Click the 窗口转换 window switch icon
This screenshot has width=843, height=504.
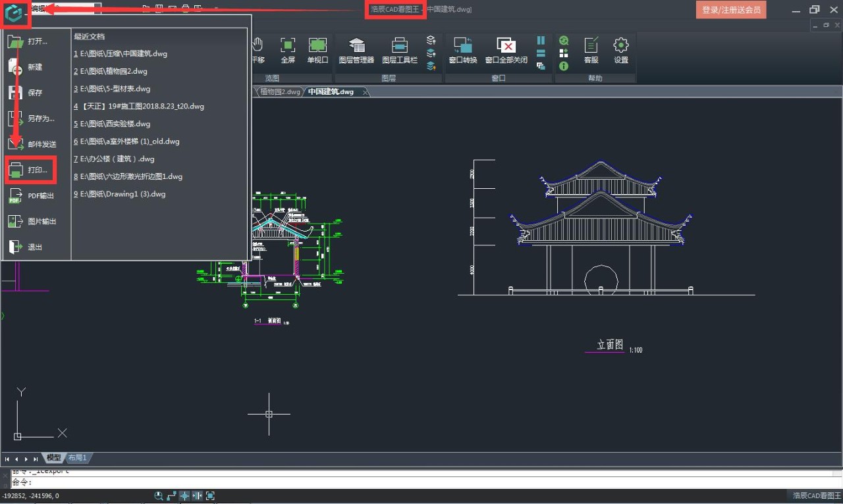click(462, 50)
